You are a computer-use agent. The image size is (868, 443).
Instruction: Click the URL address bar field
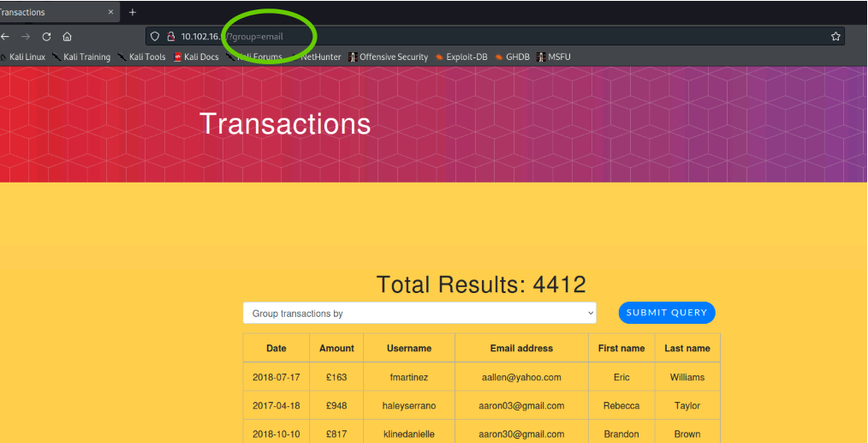tap(514, 36)
